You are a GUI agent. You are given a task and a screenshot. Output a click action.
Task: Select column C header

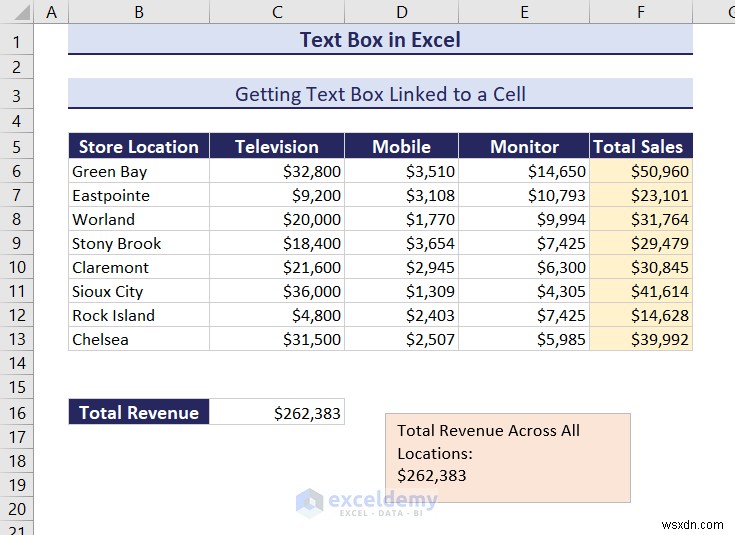[277, 12]
